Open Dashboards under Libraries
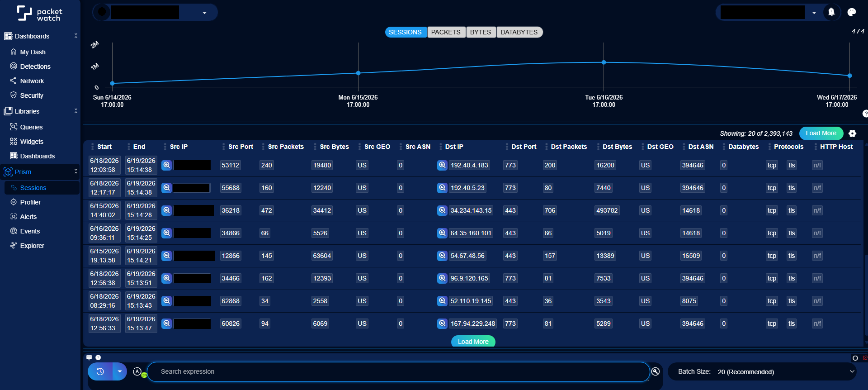This screenshot has height=390, width=868. pyautogui.click(x=38, y=156)
